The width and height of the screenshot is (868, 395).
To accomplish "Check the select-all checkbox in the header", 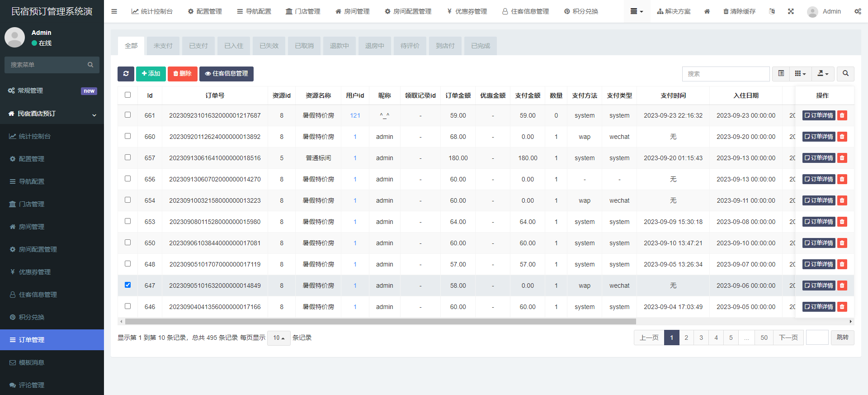I will coord(127,95).
